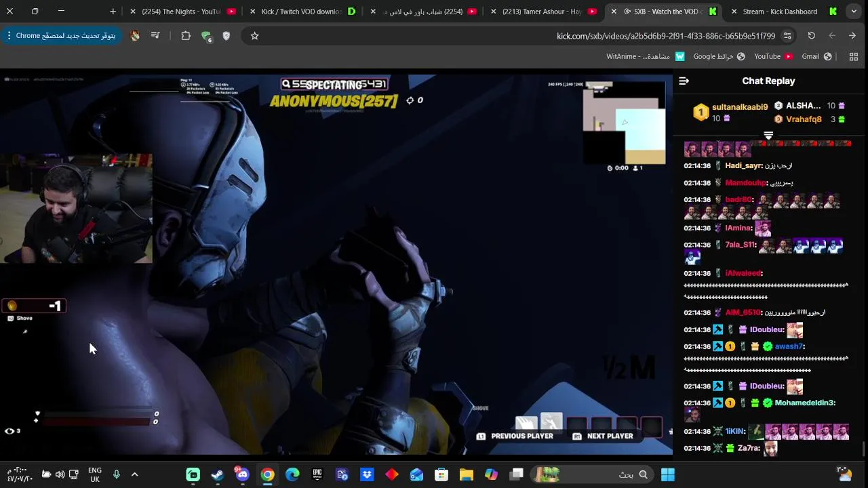Click the NEXT PLAYER prompt in the video
Screen dimensions: 868x488
pyautogui.click(x=602, y=436)
